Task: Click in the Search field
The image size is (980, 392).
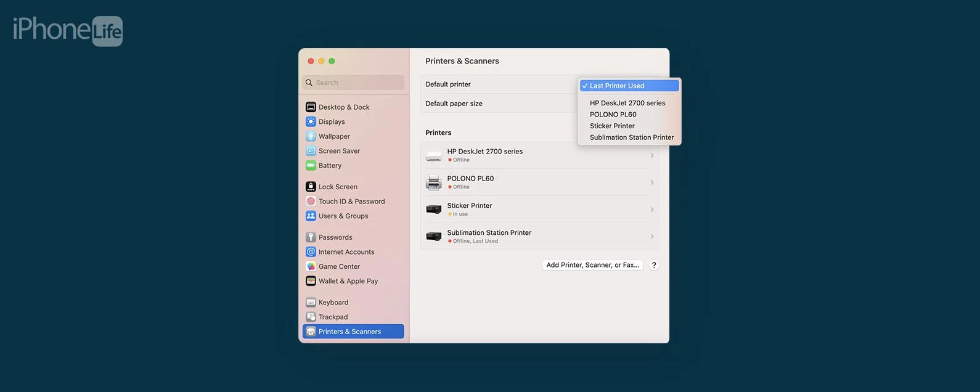Action: [x=353, y=83]
